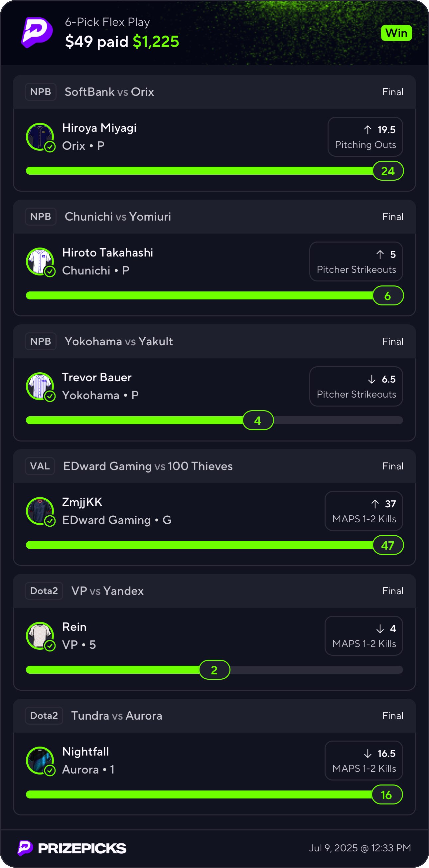Click the Dota2 tag beside VP vs Yandex
This screenshot has width=429, height=868.
(x=44, y=591)
